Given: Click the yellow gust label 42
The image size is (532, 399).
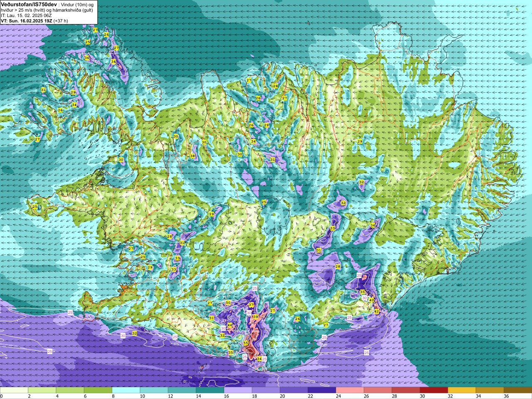Looking at the screenshot, I should tap(377, 311).
